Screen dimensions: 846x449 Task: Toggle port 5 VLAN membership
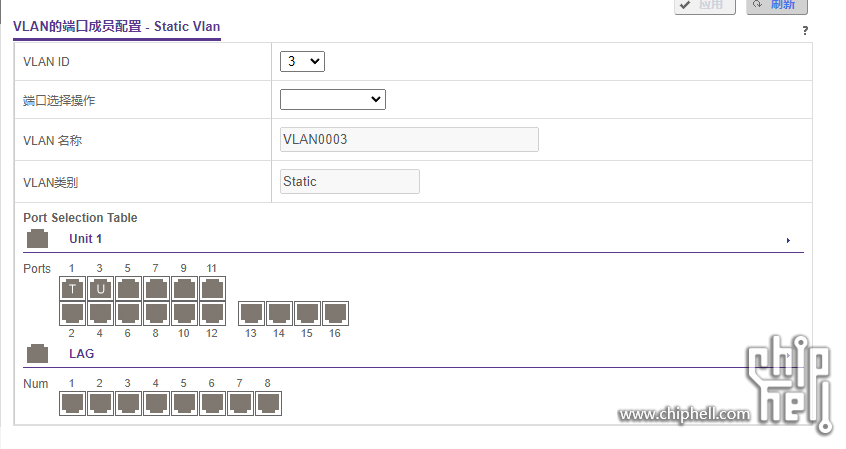click(128, 289)
